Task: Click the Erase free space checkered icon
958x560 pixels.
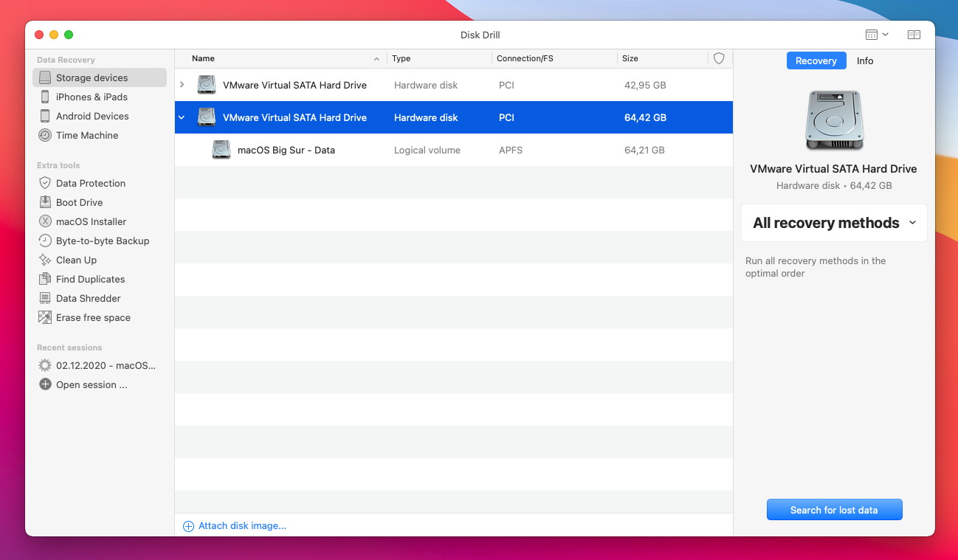Action: tap(45, 317)
